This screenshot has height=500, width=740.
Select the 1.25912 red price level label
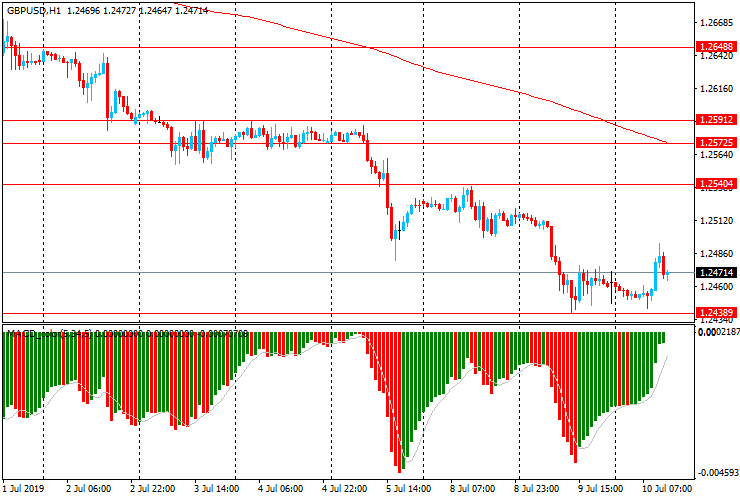(716, 120)
